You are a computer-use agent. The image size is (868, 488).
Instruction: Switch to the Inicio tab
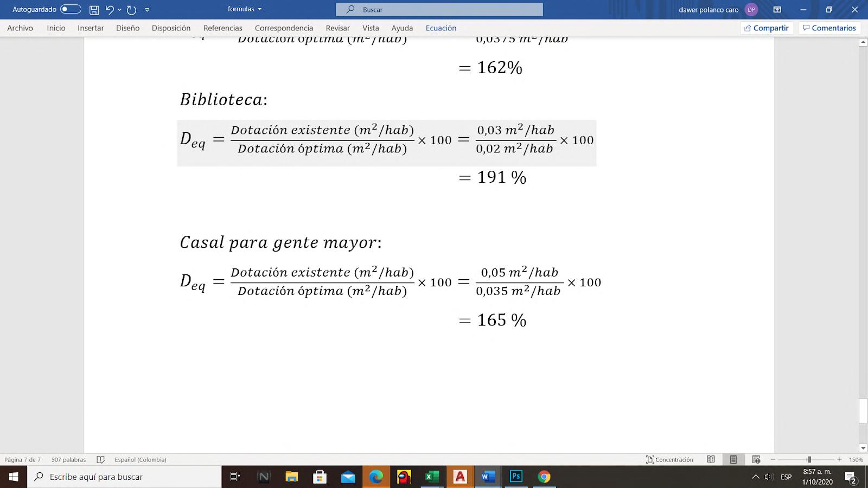pyautogui.click(x=56, y=28)
